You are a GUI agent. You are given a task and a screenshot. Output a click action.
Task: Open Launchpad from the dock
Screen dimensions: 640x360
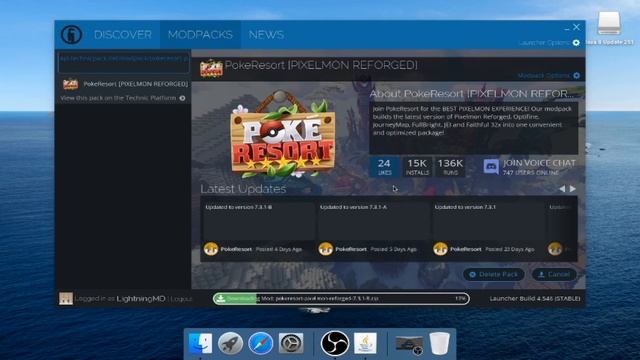tap(230, 343)
